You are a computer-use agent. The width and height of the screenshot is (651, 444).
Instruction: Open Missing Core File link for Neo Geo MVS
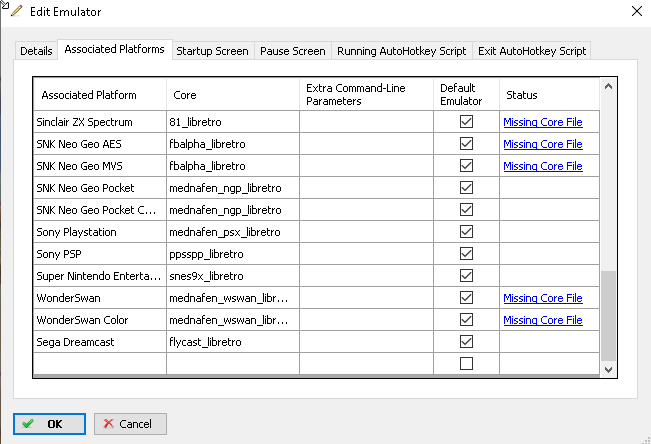543,166
